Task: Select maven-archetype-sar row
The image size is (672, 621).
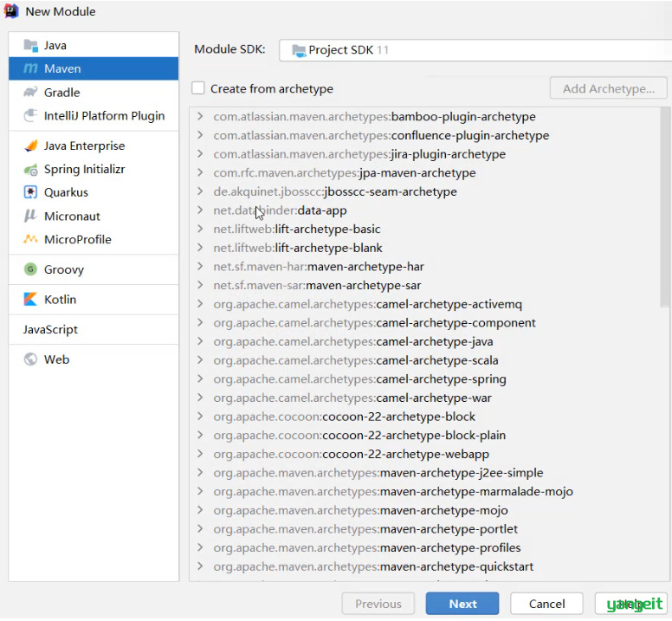Action: click(x=424, y=286)
